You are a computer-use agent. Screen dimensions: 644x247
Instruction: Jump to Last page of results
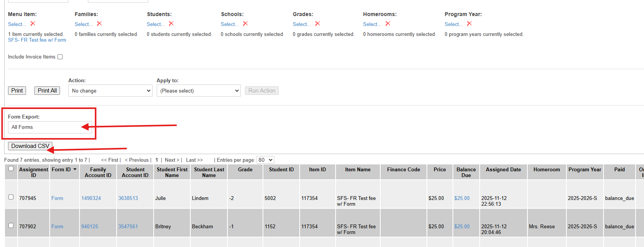(x=194, y=160)
